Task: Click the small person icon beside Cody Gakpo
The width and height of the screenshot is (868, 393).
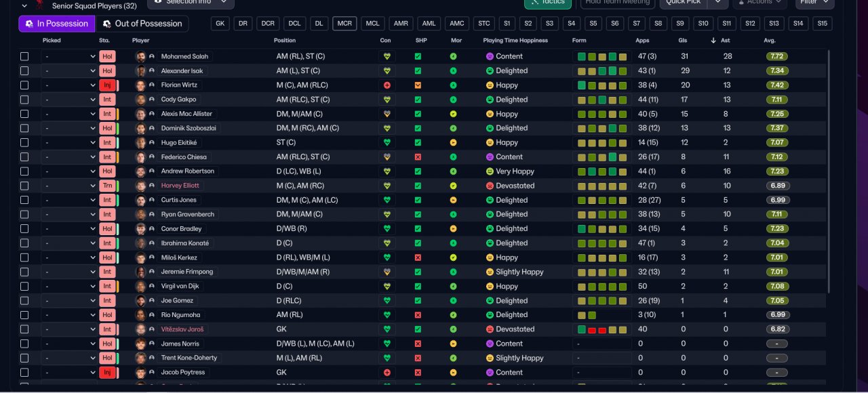Action: point(152,100)
